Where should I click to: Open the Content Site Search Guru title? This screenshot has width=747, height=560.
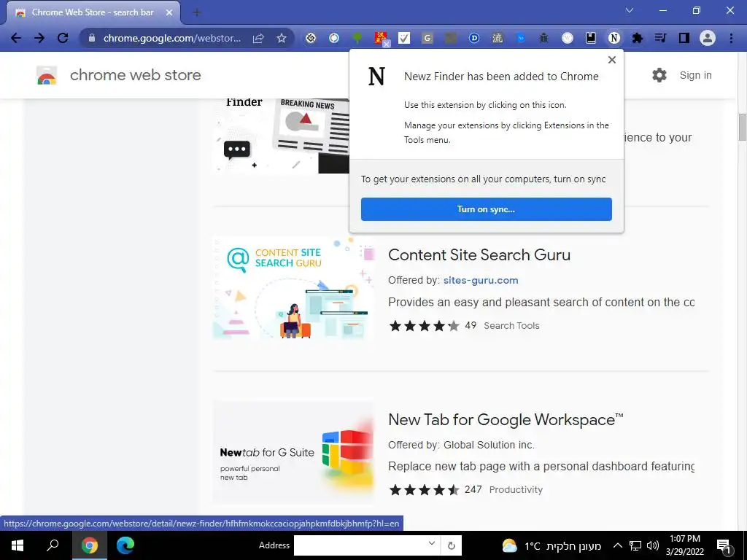point(479,254)
